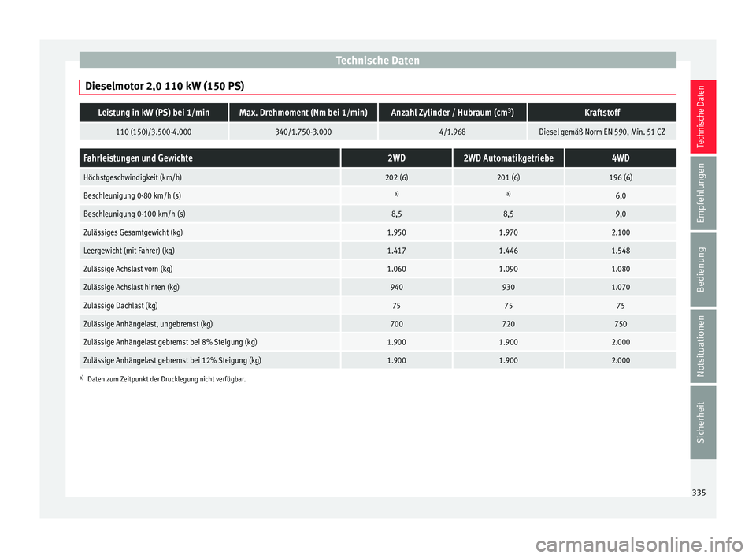
Task: Click the Technische Daten page header
Action: coord(377,61)
